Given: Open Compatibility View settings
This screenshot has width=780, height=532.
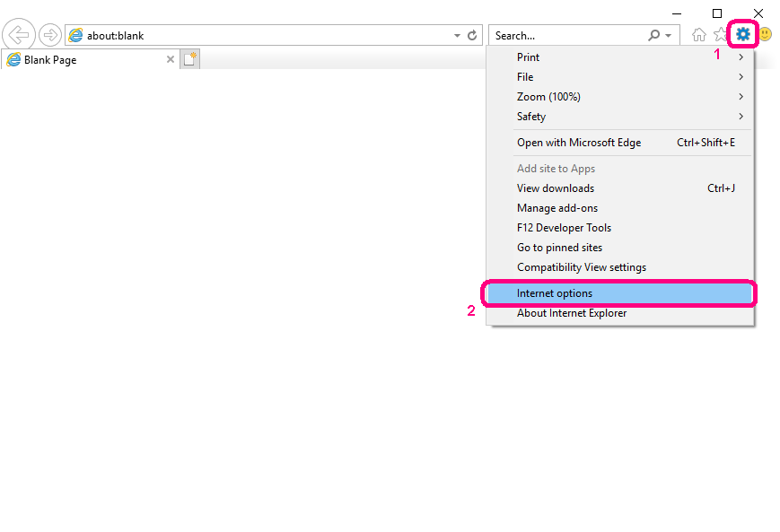Looking at the screenshot, I should pyautogui.click(x=620, y=268).
